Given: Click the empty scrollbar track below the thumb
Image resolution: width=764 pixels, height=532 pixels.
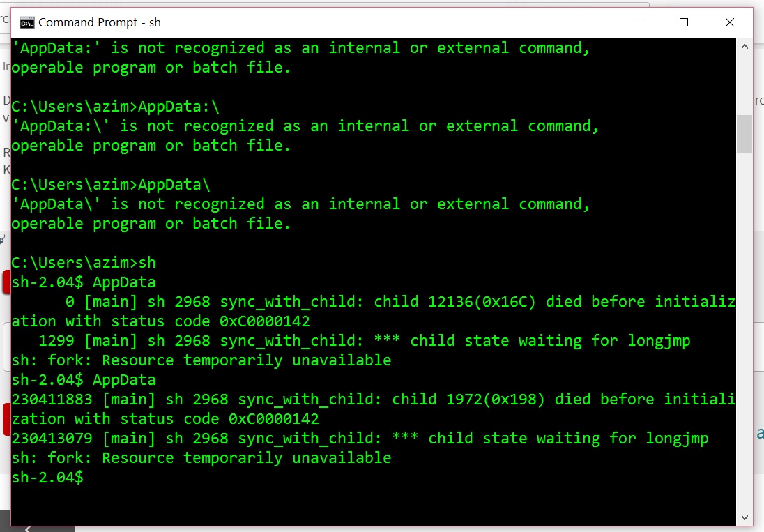Looking at the screenshot, I should tap(744, 314).
